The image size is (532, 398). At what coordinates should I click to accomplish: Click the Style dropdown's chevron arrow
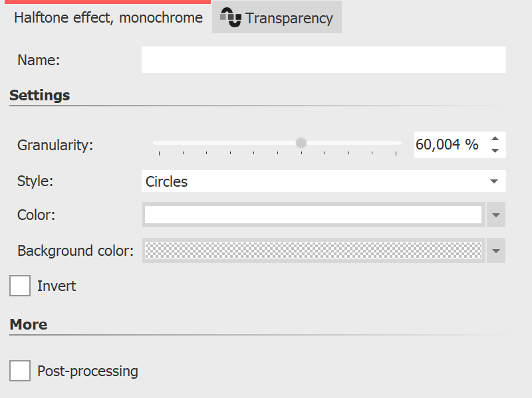click(x=493, y=181)
